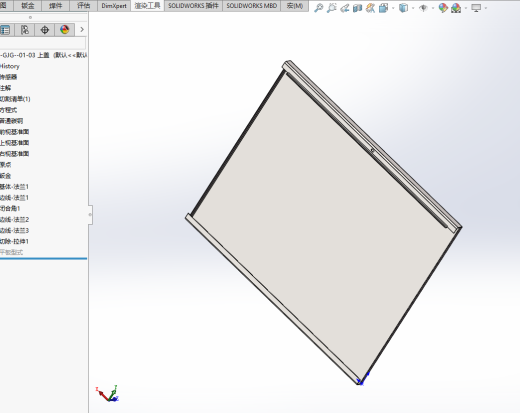Screen dimensions: 520x413
Task: Click the blue rollback bar in tree
Action: pos(43,258)
